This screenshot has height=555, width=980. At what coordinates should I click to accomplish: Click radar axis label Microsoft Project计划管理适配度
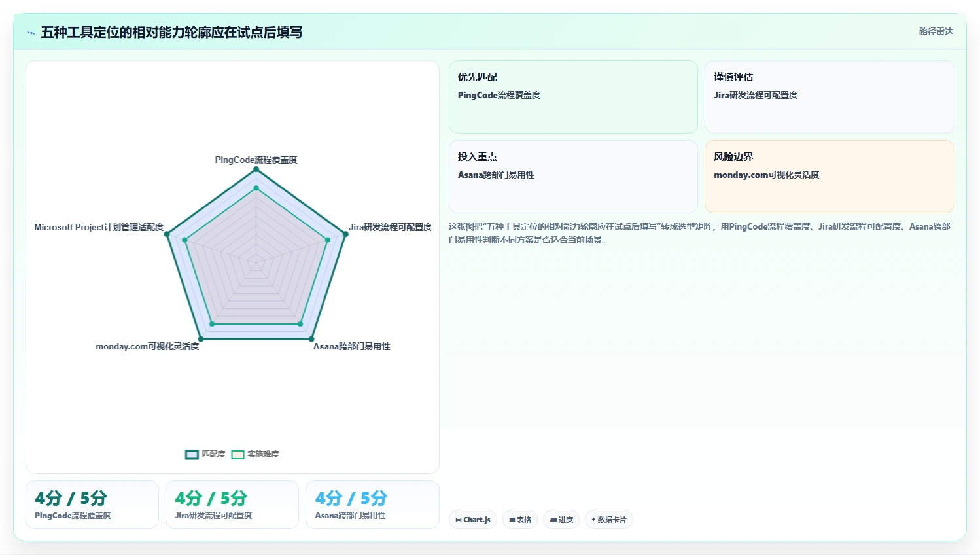(99, 227)
